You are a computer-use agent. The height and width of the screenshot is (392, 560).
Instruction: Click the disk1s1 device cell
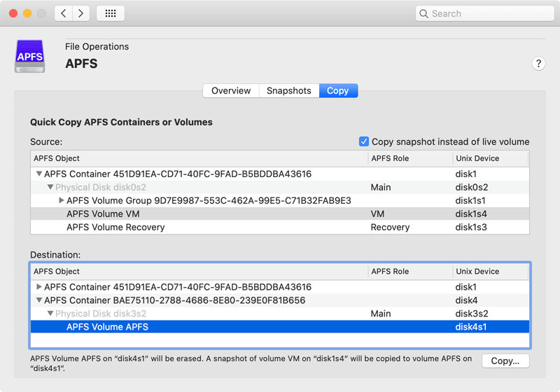(470, 201)
